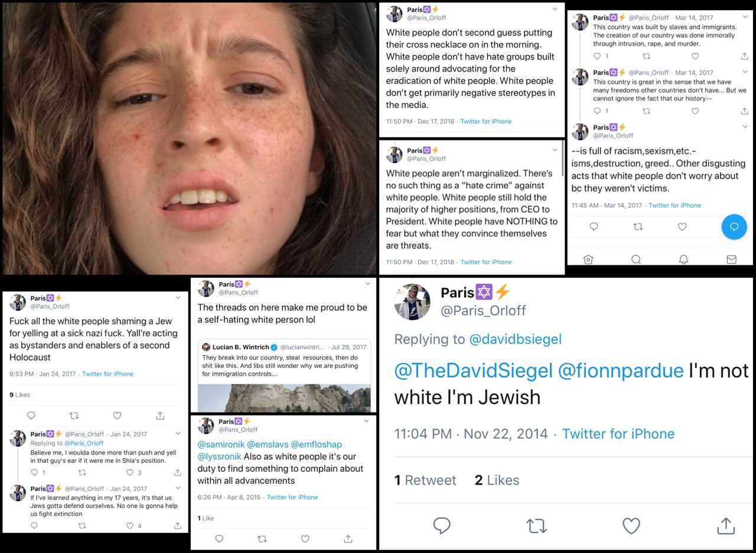
Task: Open the search magnifier in bottom bar
Action: pyautogui.click(x=636, y=259)
